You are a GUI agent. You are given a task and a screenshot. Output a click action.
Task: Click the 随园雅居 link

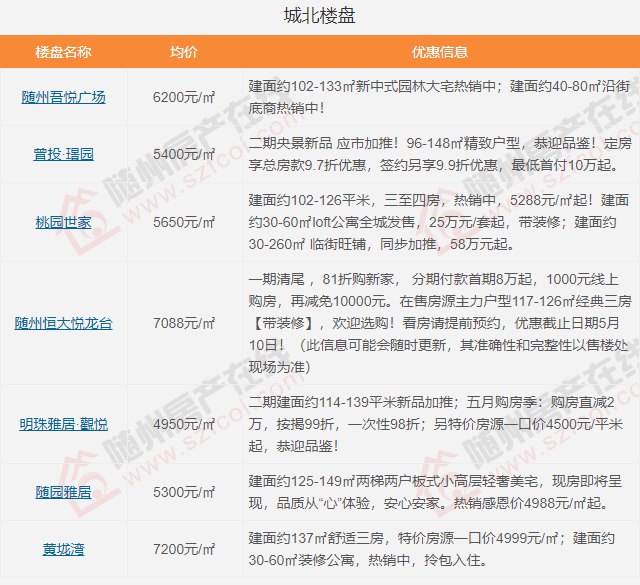click(63, 492)
